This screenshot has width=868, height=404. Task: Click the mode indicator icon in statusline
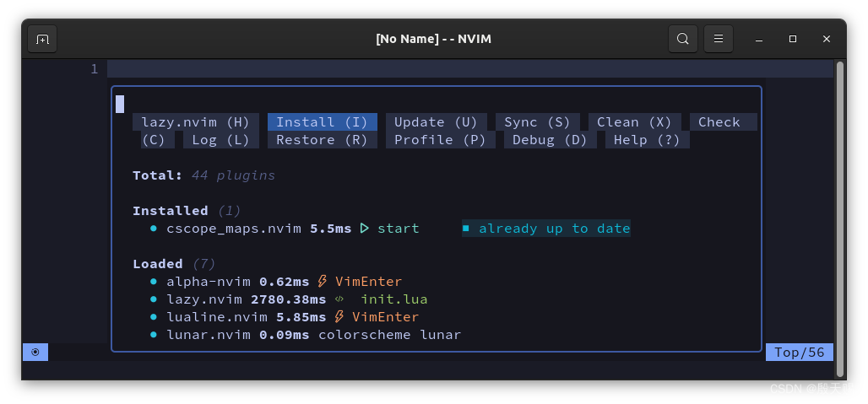(35, 352)
